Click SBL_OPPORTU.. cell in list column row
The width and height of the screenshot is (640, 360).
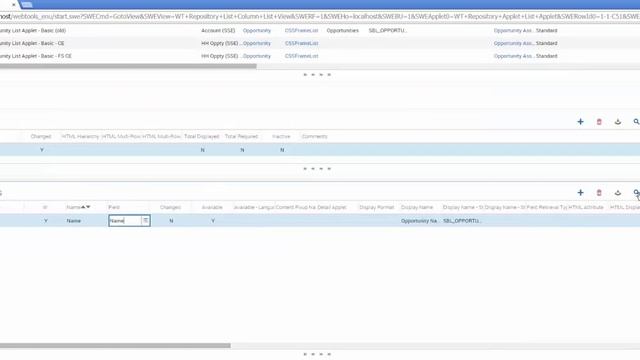(462, 221)
